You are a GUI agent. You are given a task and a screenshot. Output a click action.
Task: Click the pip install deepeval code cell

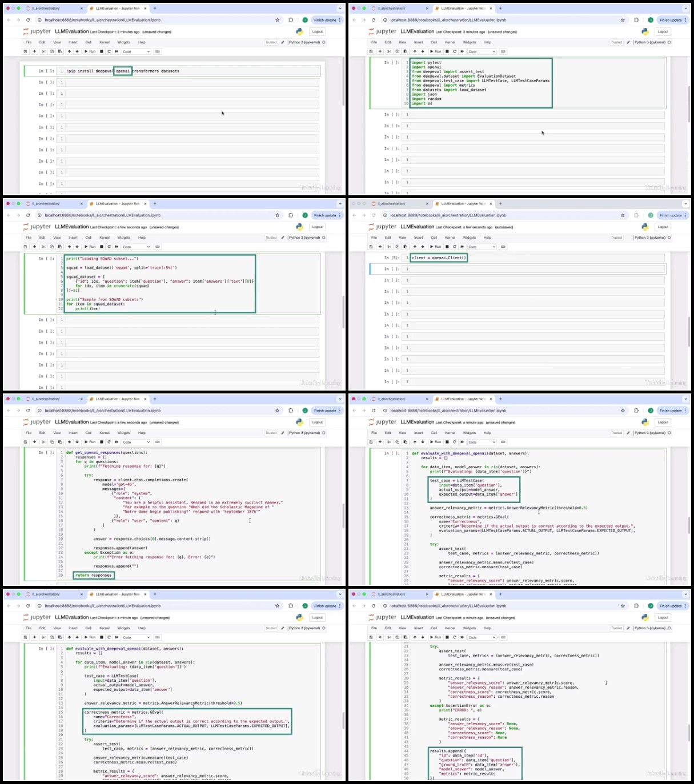click(x=188, y=71)
